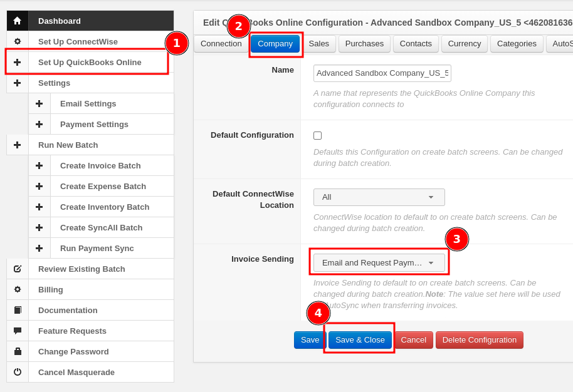This screenshot has width=573, height=392.
Task: Click the Cancel button
Action: point(413,340)
